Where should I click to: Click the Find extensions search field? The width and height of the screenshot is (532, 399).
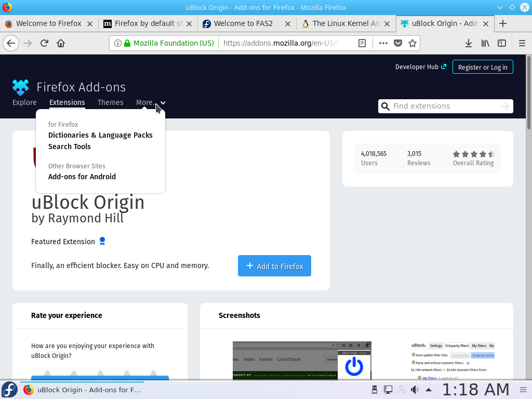tap(446, 106)
